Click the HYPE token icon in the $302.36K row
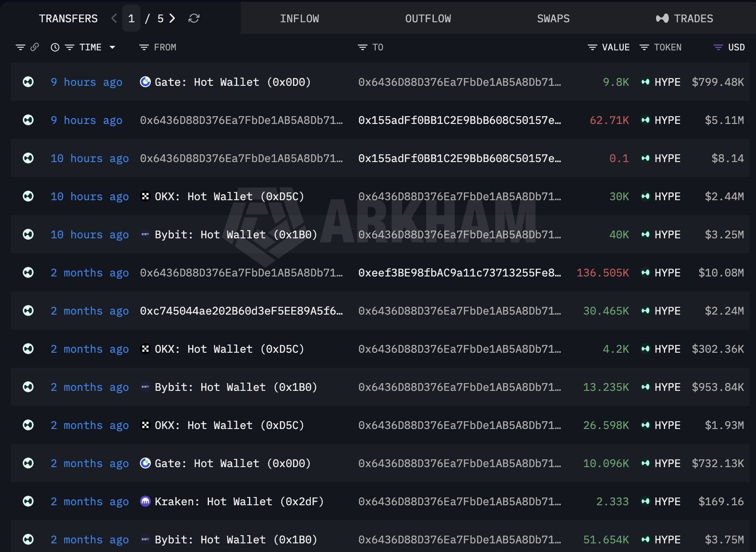 click(x=645, y=349)
